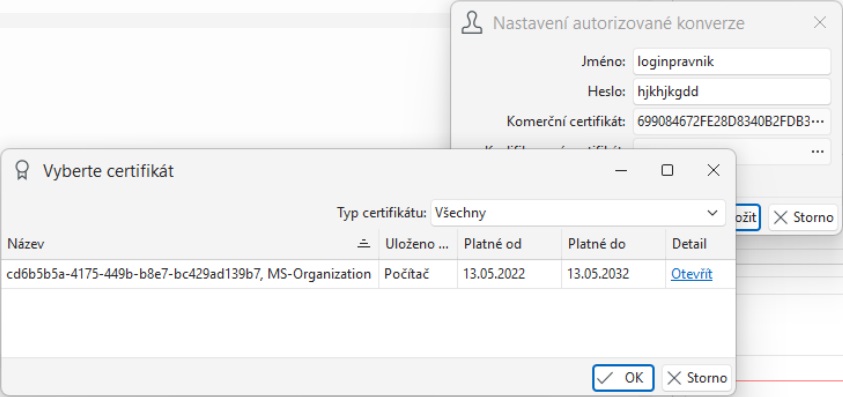Image resolution: width=843 pixels, height=397 pixels.
Task: Sort by the Platné od column header
Action: (x=509, y=244)
